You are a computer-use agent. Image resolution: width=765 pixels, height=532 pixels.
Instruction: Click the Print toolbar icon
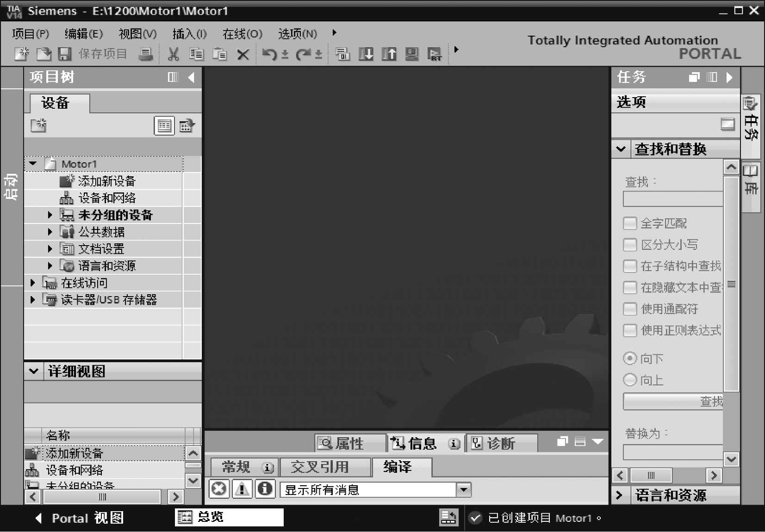(x=146, y=54)
